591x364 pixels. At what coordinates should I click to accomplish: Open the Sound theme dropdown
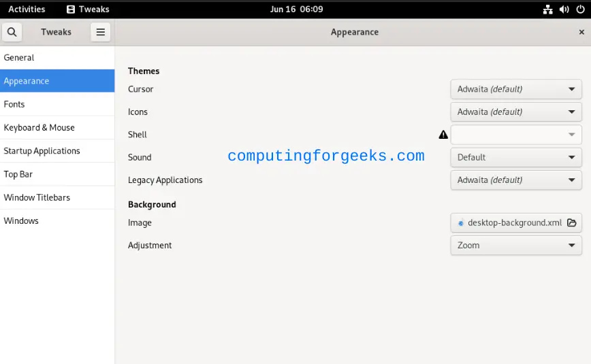(516, 157)
